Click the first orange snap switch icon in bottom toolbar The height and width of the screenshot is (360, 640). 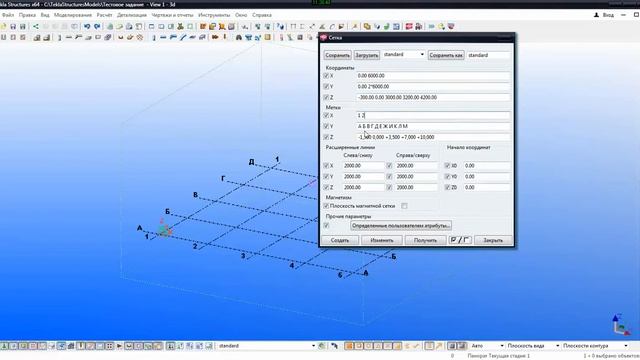pyautogui.click(x=349, y=346)
